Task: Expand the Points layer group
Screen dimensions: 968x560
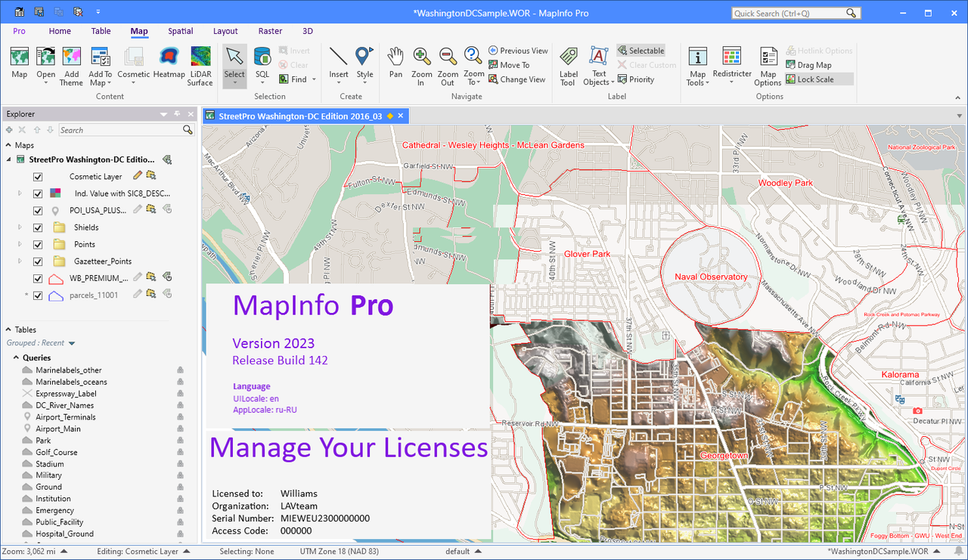Action: point(20,245)
